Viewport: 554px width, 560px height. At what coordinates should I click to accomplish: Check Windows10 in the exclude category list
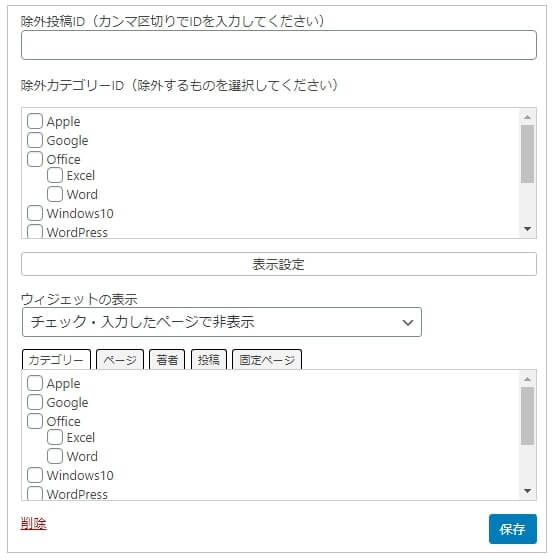[x=35, y=213]
